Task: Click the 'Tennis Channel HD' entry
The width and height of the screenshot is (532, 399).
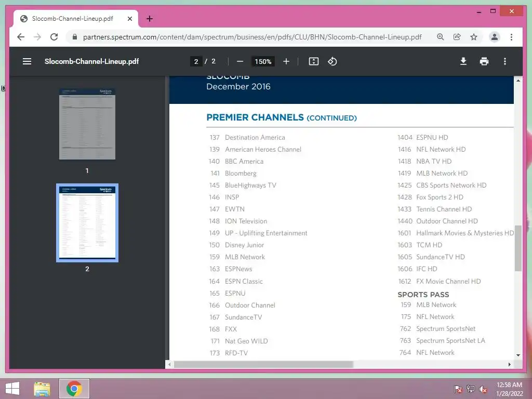Action: (444, 209)
